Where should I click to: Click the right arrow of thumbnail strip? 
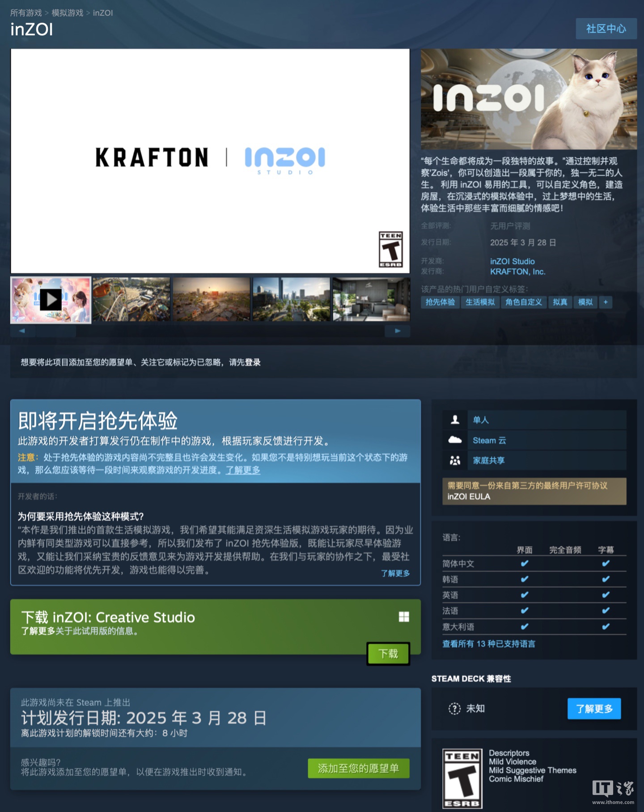398,331
